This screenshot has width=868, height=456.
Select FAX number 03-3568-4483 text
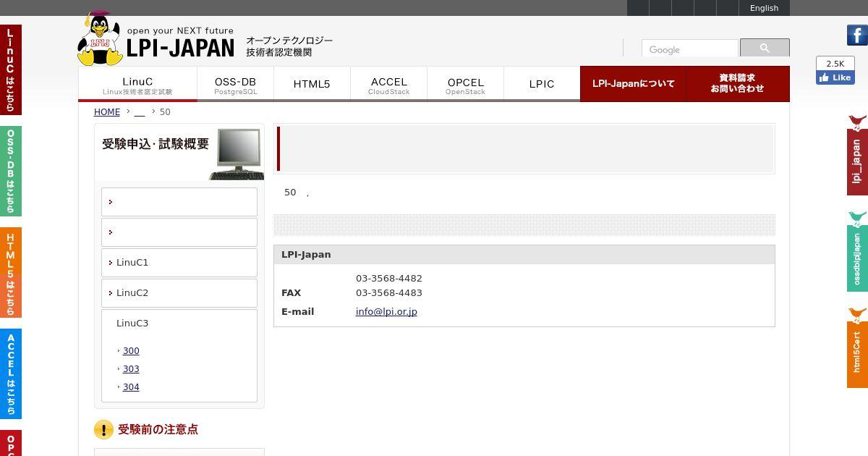(389, 293)
